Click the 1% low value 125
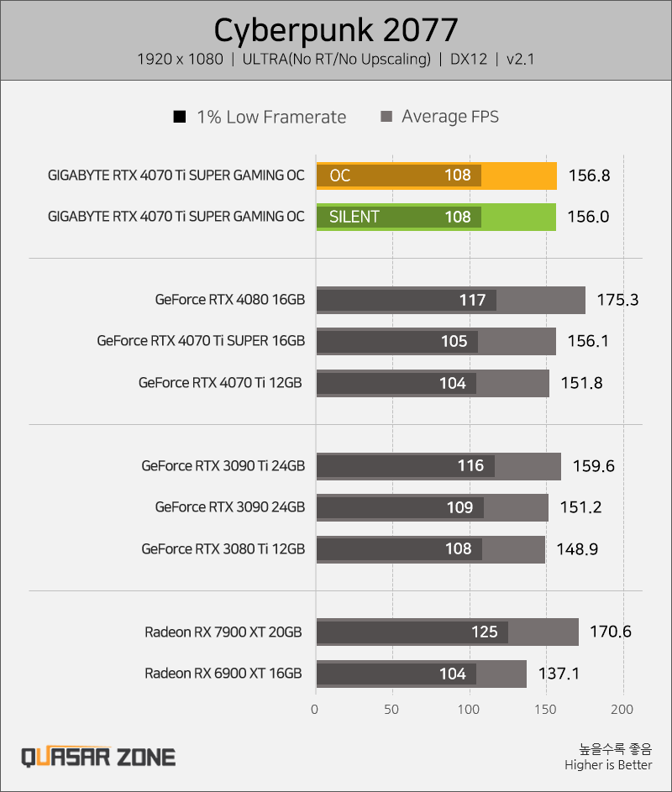672x792 pixels. pyautogui.click(x=484, y=632)
